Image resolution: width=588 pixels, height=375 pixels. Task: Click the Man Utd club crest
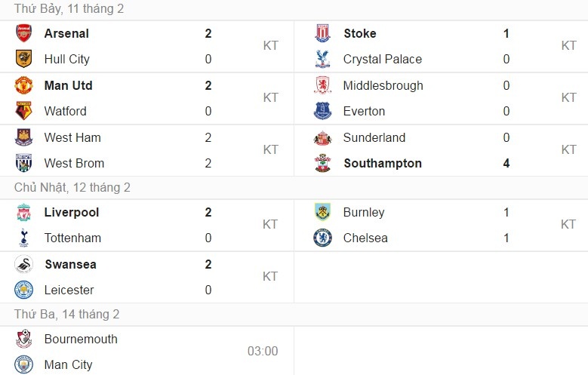coord(23,85)
